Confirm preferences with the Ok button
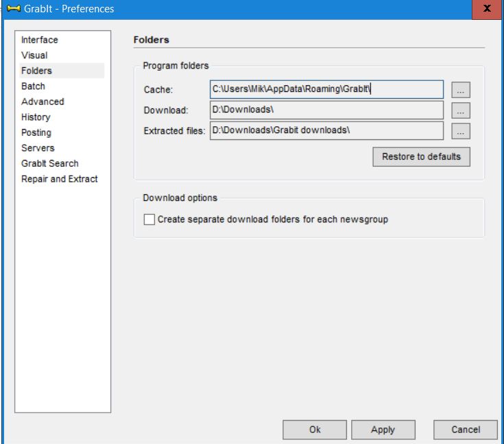The image size is (504, 444). tap(314, 430)
